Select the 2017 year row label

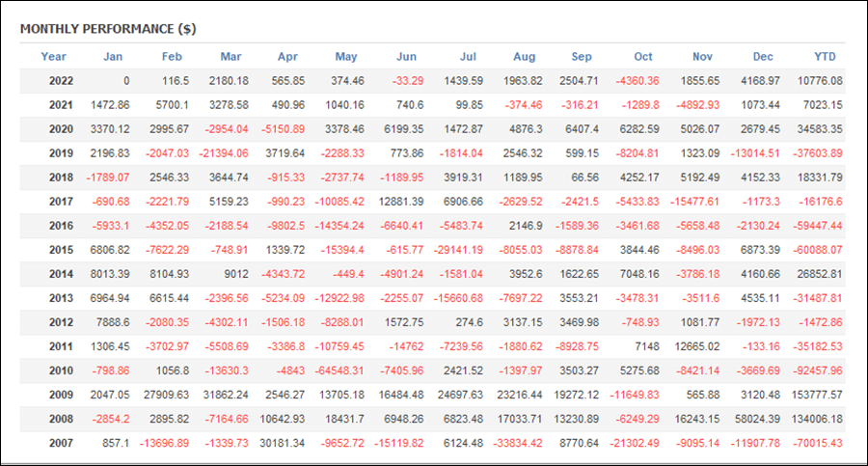[61, 202]
